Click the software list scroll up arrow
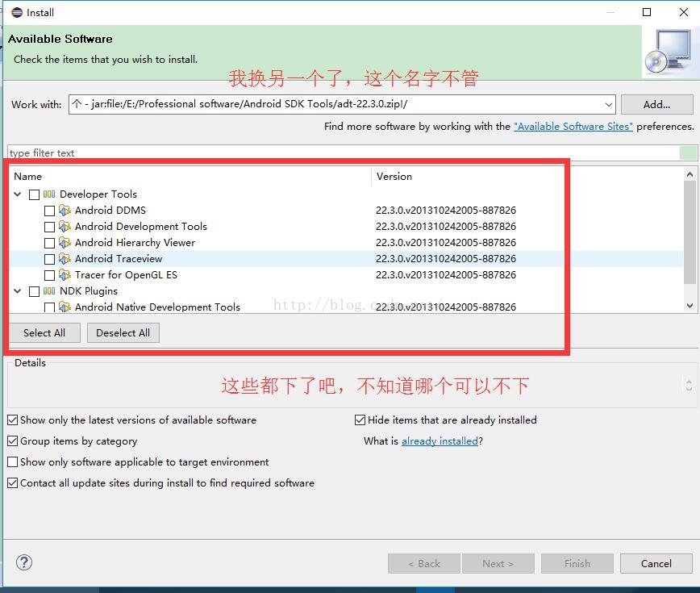Viewport: 700px width, 593px height. [x=690, y=174]
